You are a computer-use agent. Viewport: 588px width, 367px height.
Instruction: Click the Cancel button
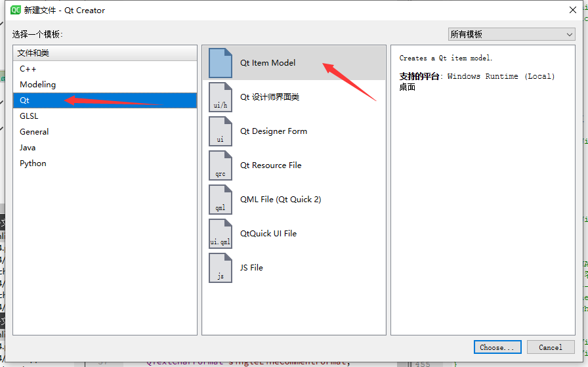[x=551, y=347]
